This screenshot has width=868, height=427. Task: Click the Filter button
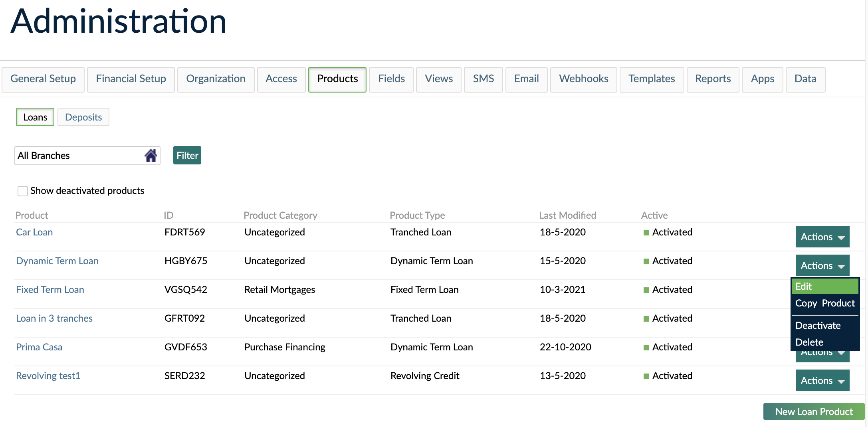[x=186, y=155]
